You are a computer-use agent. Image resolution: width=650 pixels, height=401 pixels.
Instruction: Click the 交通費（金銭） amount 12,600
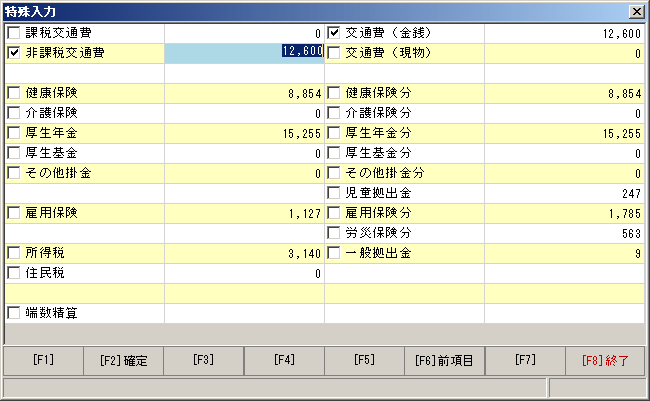tap(564, 33)
